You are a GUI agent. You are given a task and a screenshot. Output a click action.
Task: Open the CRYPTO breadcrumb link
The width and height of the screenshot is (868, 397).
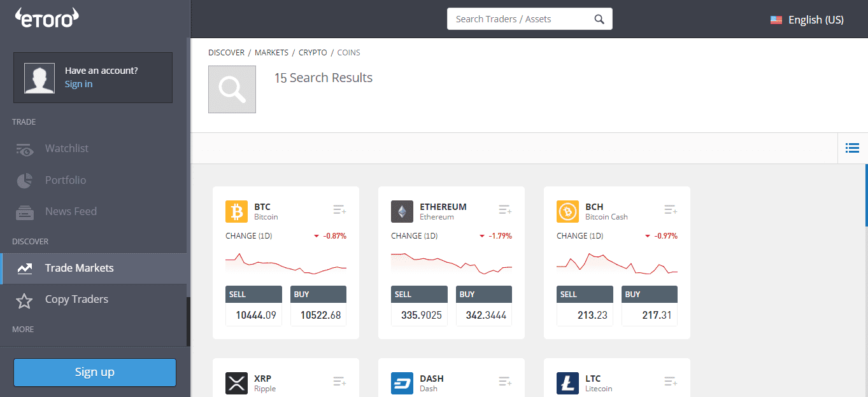click(313, 52)
